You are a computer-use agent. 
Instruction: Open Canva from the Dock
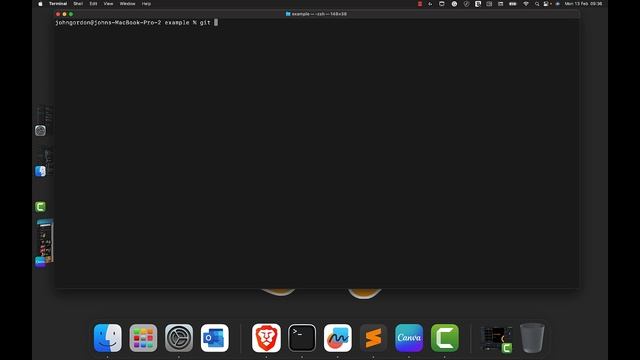click(x=409, y=338)
